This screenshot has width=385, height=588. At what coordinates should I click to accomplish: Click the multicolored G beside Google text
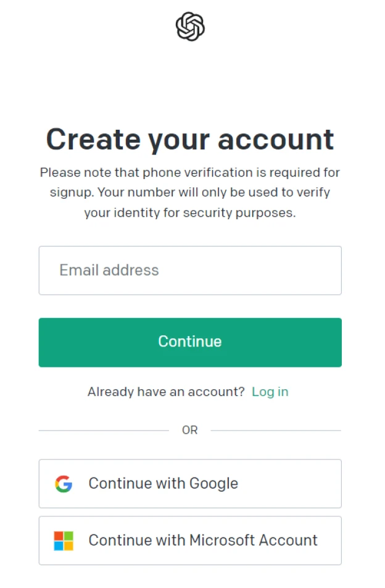coord(64,484)
